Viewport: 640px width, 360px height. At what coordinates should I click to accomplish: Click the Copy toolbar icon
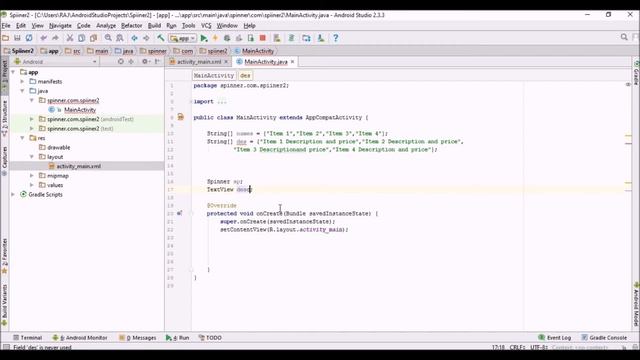tap(82, 38)
